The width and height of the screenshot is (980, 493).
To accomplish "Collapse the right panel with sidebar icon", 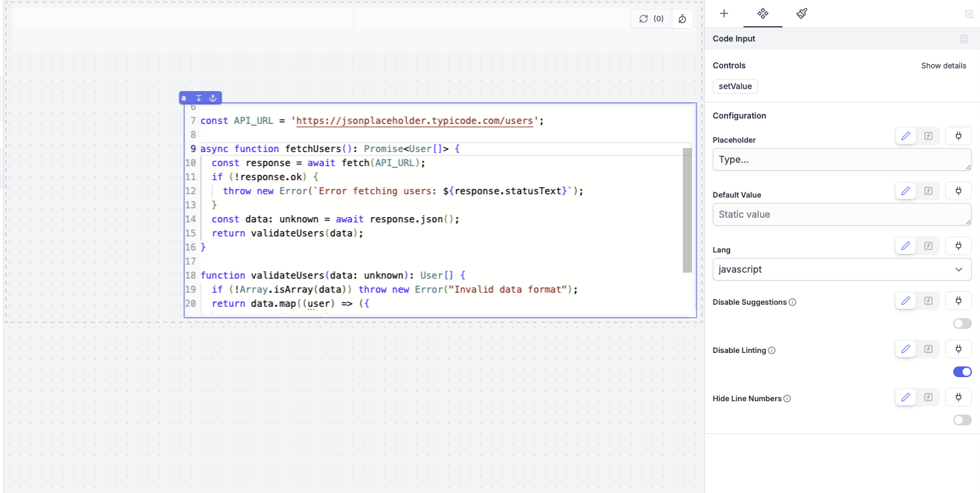I will 969,13.
